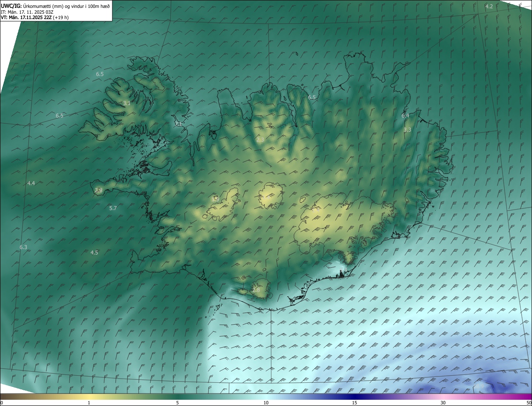Click the map value 6.3
532x406 pixels.
[x=23, y=247]
